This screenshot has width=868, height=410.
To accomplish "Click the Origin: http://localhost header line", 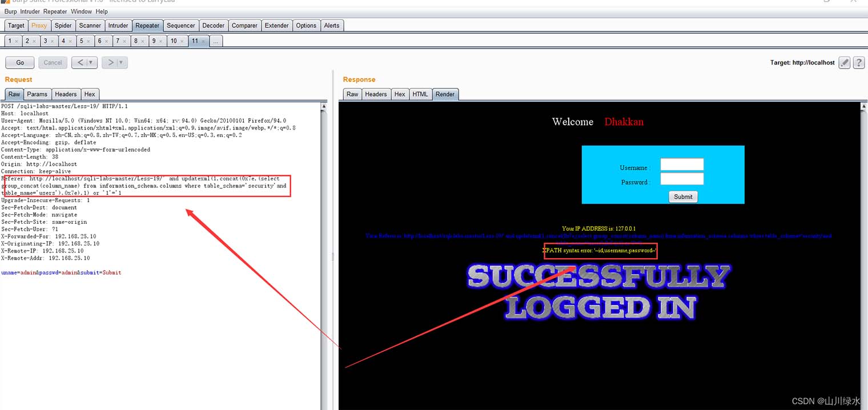I will point(39,164).
